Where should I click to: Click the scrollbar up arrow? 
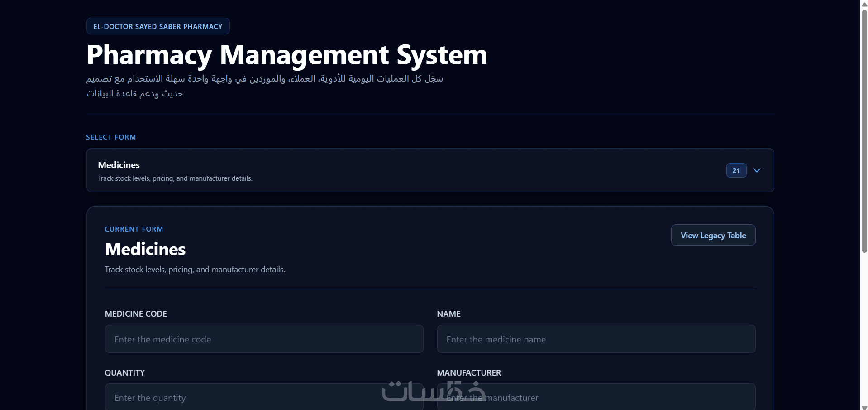864,4
